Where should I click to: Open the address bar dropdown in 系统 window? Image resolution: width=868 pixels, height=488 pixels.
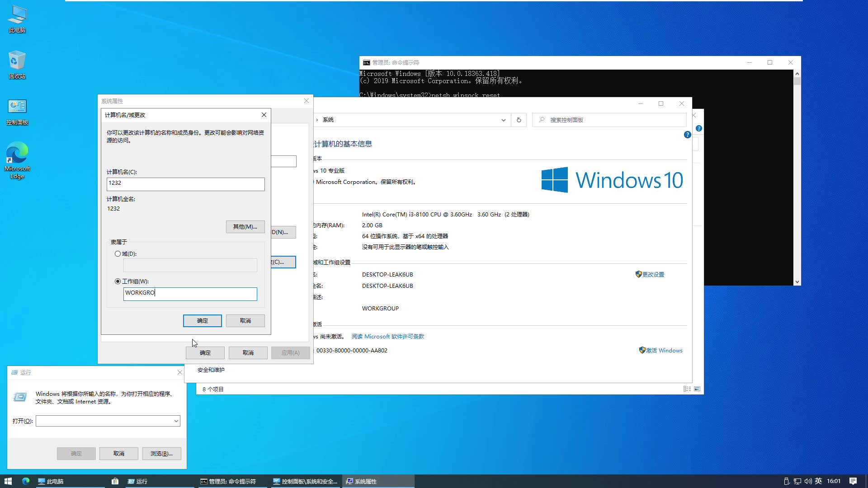point(503,120)
